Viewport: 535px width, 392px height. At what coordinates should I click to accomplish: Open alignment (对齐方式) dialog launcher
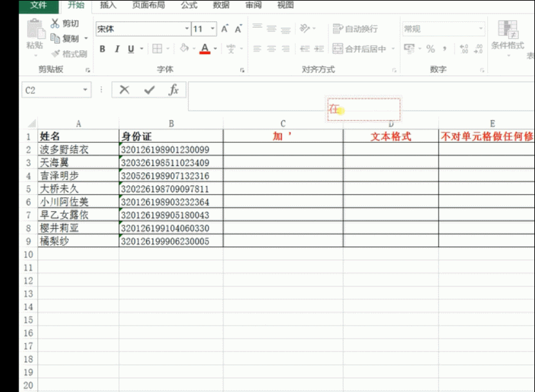[x=394, y=70]
